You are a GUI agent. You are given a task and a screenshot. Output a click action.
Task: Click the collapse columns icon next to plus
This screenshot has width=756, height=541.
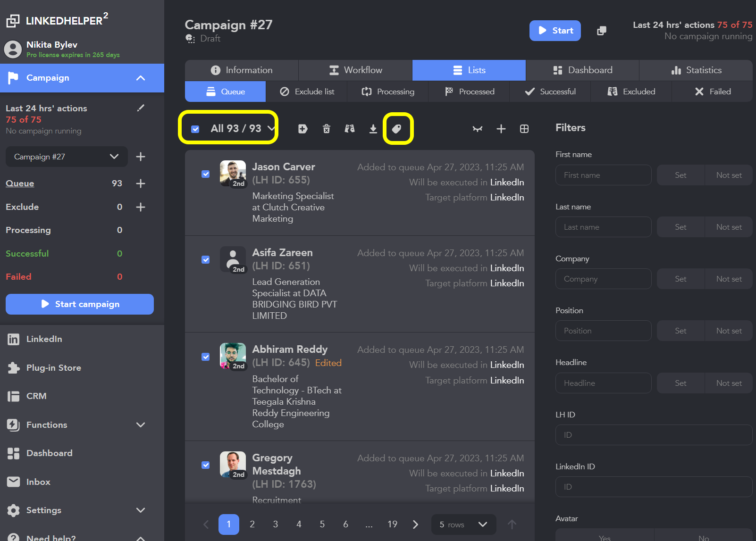coord(478,129)
